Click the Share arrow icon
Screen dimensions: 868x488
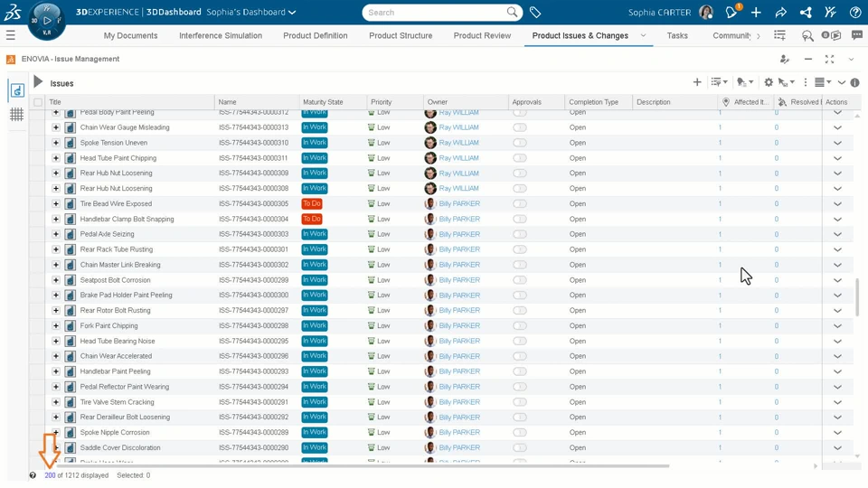click(x=780, y=12)
